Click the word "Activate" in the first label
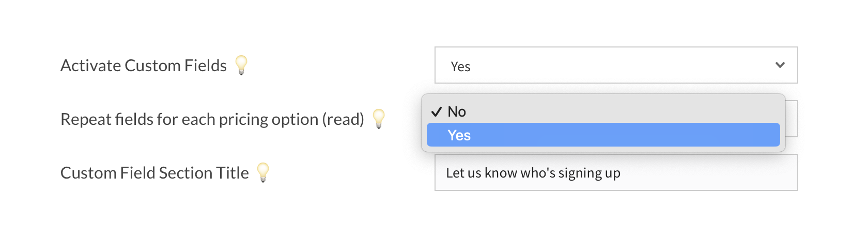 91,66
